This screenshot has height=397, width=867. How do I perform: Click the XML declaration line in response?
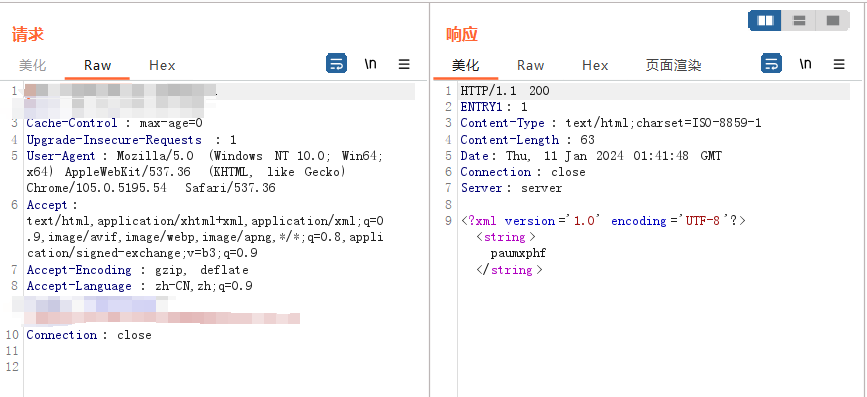603,221
